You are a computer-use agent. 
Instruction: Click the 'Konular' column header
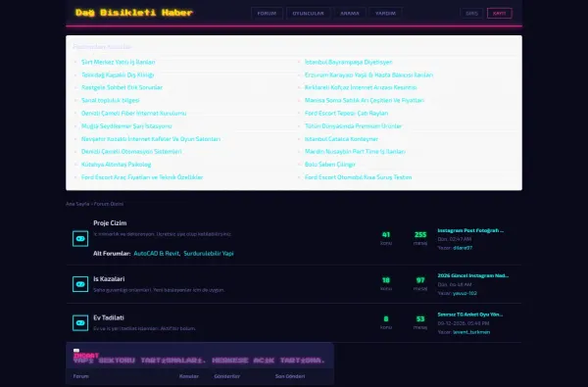point(189,376)
